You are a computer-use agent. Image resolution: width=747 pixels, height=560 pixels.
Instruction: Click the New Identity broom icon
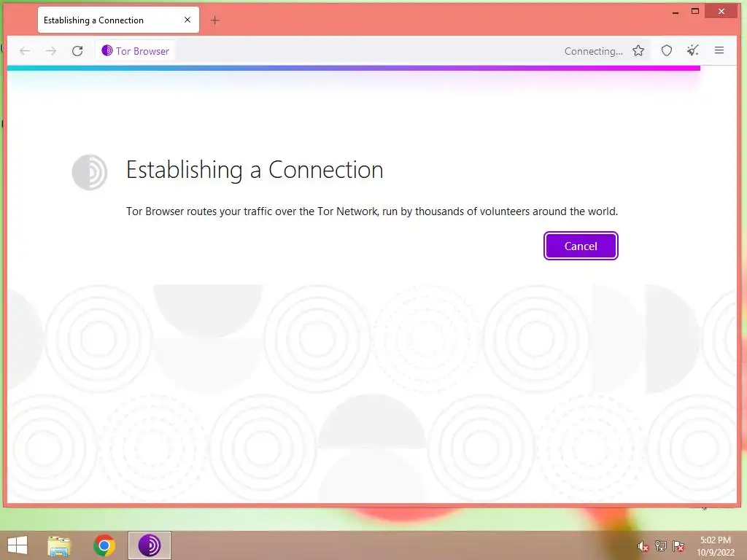click(693, 50)
